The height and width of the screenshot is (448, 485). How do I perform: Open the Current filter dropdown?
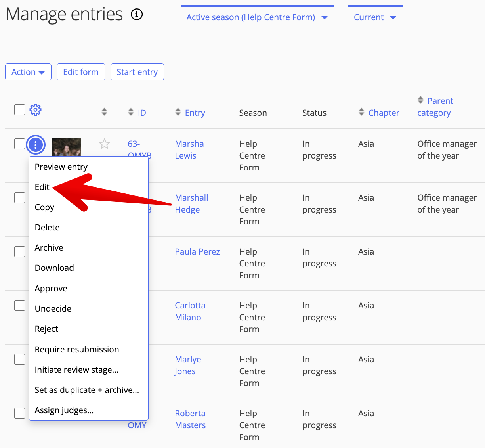coord(375,17)
